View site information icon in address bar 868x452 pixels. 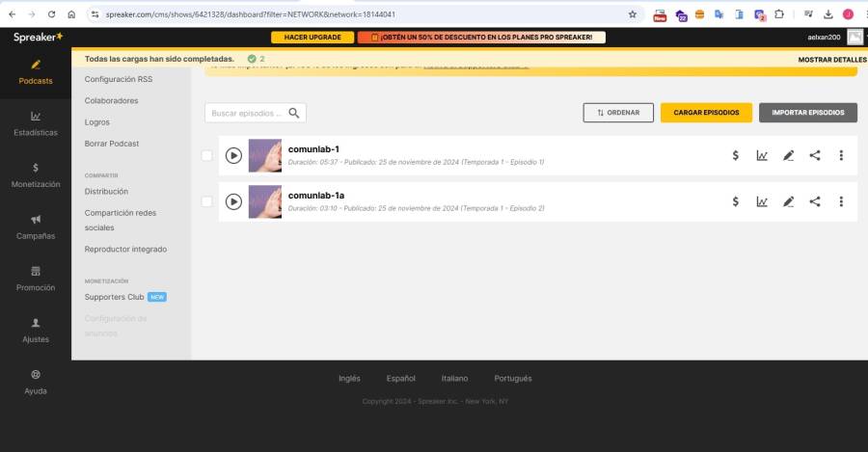pos(95,14)
